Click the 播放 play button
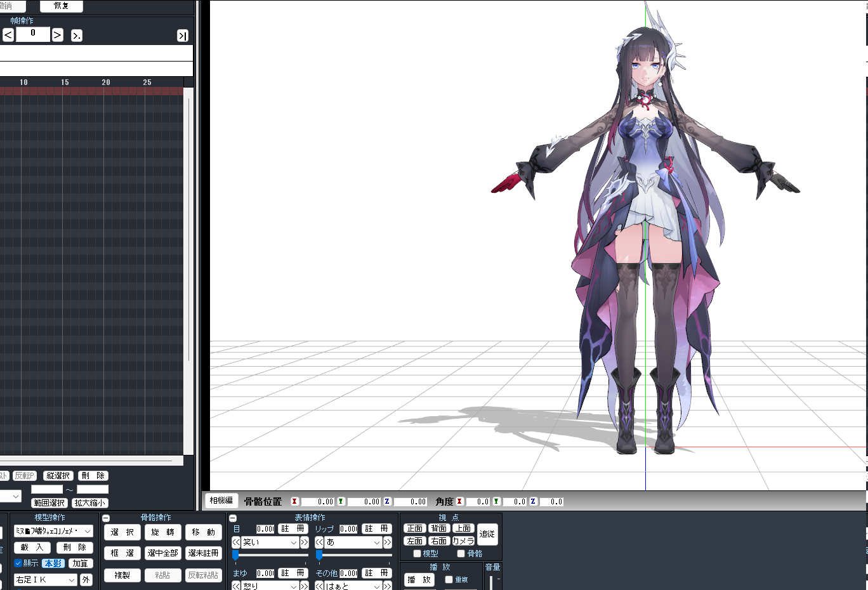Viewport: 868px width, 590px height. pos(419,580)
